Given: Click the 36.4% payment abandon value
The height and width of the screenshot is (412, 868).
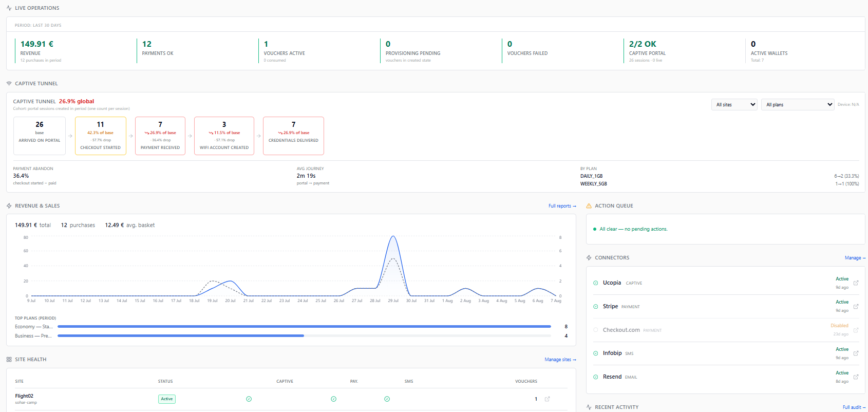Looking at the screenshot, I should click(21, 176).
